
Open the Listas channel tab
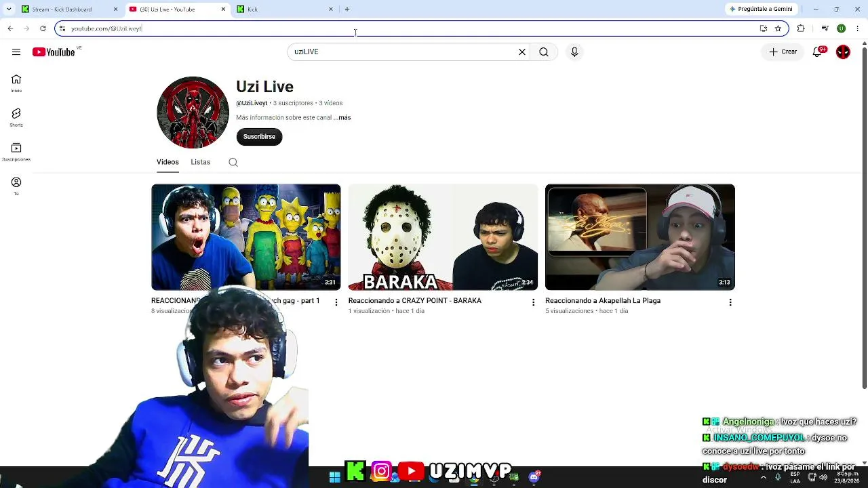[x=201, y=162]
